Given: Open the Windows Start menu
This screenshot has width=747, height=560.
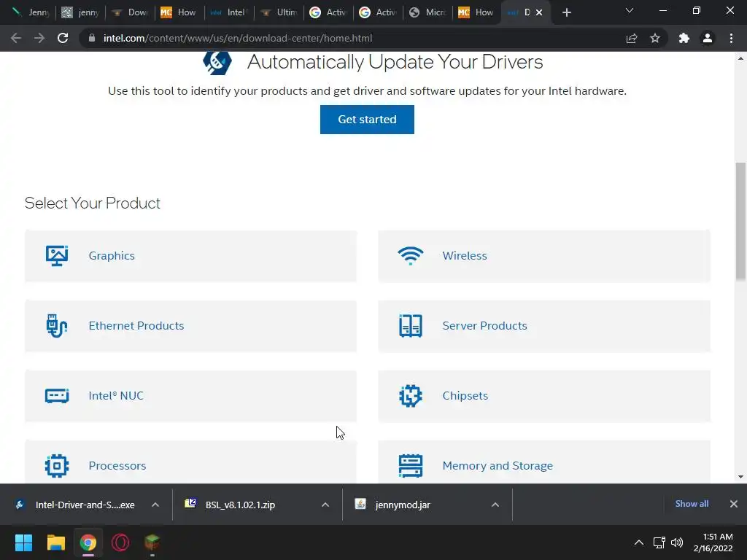Looking at the screenshot, I should [23, 542].
